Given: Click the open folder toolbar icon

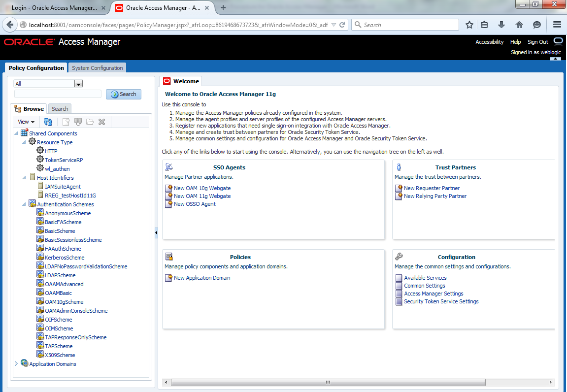Looking at the screenshot, I should [x=90, y=122].
